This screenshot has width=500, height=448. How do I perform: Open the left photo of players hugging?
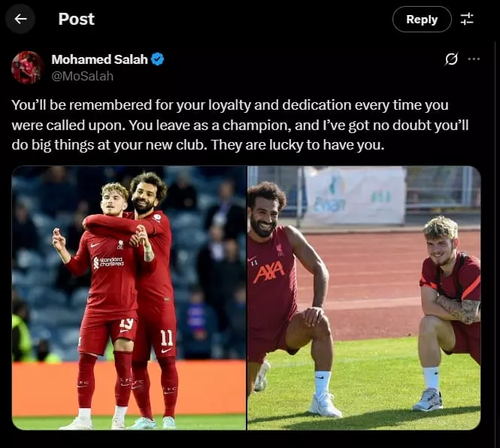pyautogui.click(x=129, y=298)
